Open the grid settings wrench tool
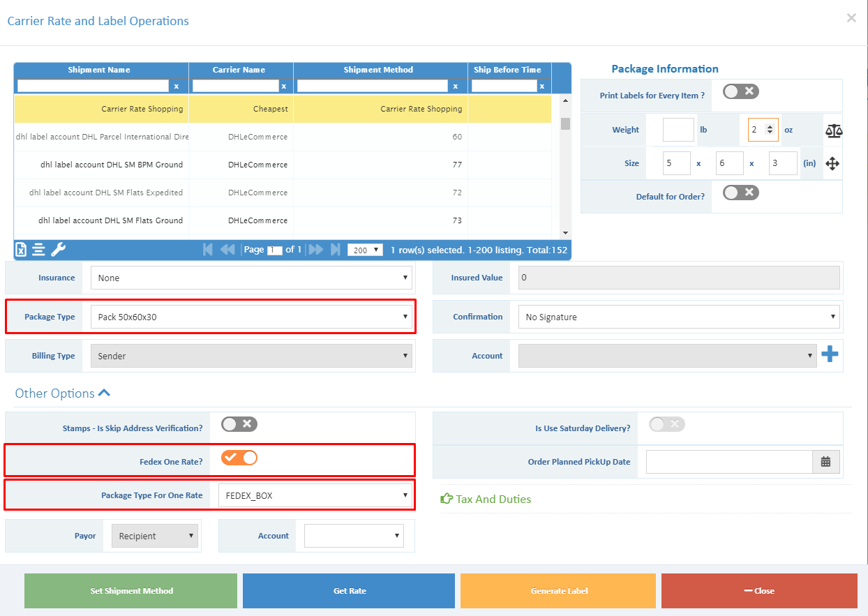This screenshot has width=868, height=616. 58,249
